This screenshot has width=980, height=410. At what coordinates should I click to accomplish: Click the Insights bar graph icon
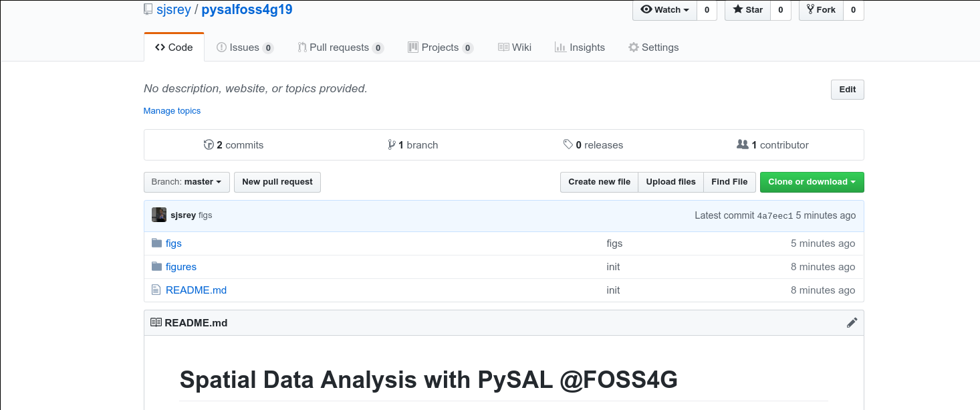[x=560, y=47]
